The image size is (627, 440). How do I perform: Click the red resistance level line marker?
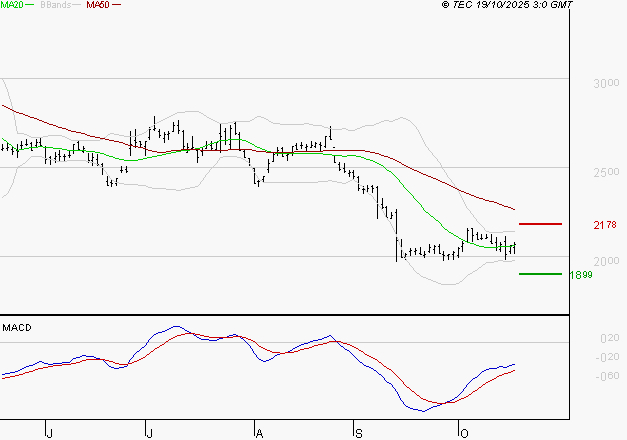coord(540,224)
